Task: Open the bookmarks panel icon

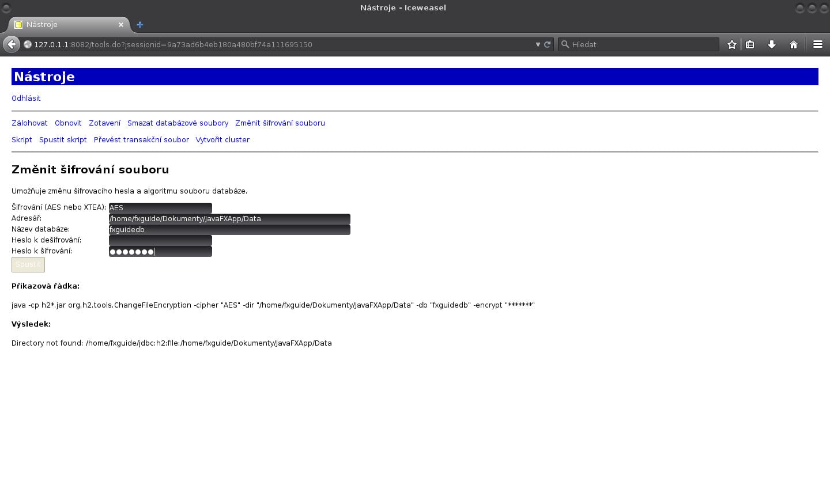Action: point(750,44)
